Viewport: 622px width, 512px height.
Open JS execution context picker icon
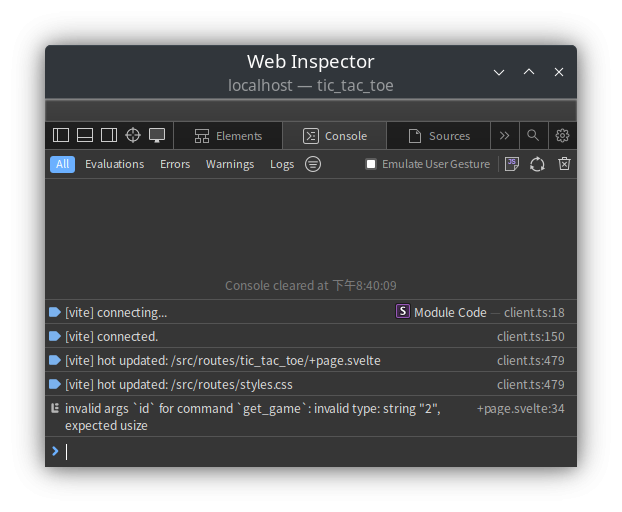(512, 164)
